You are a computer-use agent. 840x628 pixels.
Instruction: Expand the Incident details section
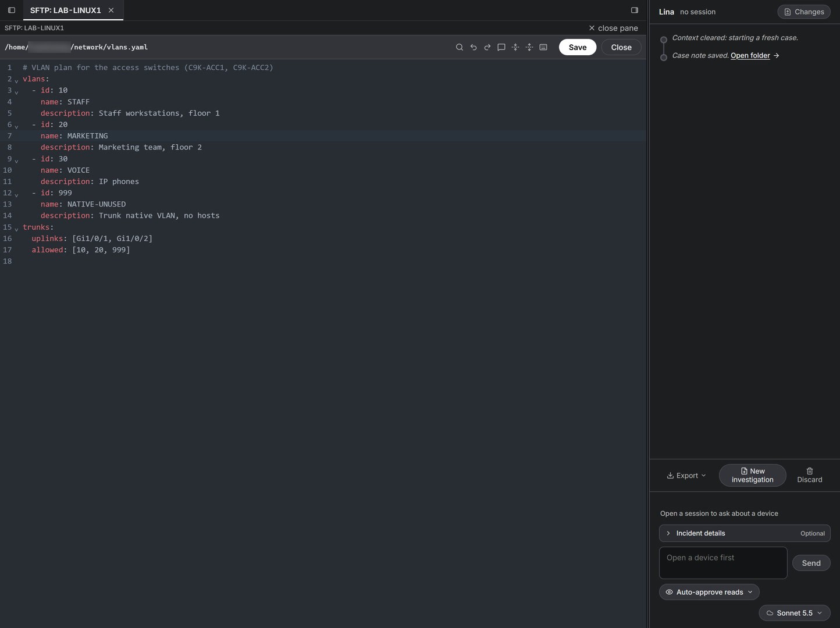[745, 533]
